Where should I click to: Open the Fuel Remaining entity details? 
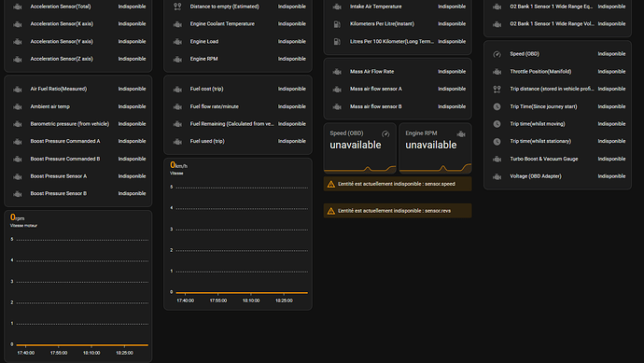238,123
